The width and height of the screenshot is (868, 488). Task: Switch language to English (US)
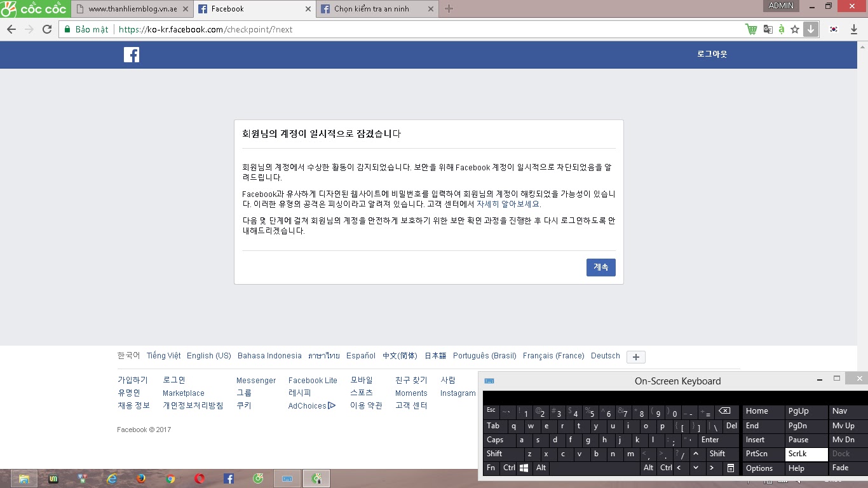point(209,356)
